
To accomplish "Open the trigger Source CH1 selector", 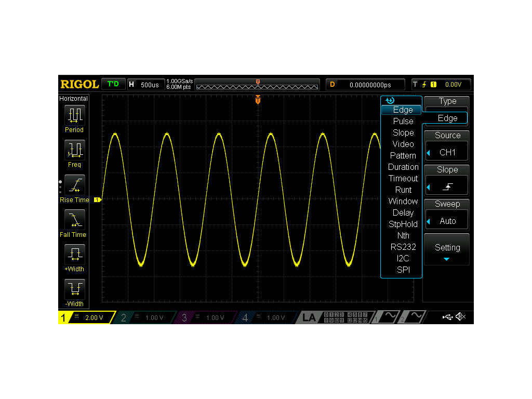I will coord(447,152).
